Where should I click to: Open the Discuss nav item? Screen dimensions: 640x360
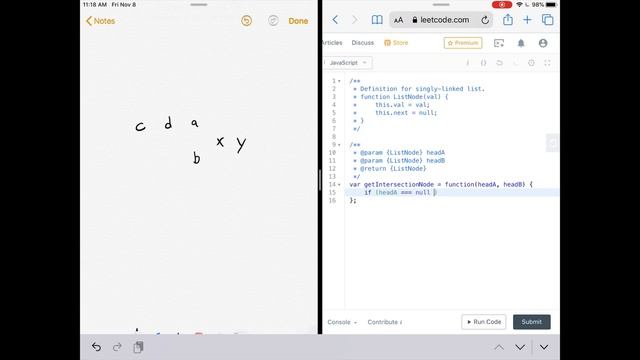pos(362,42)
